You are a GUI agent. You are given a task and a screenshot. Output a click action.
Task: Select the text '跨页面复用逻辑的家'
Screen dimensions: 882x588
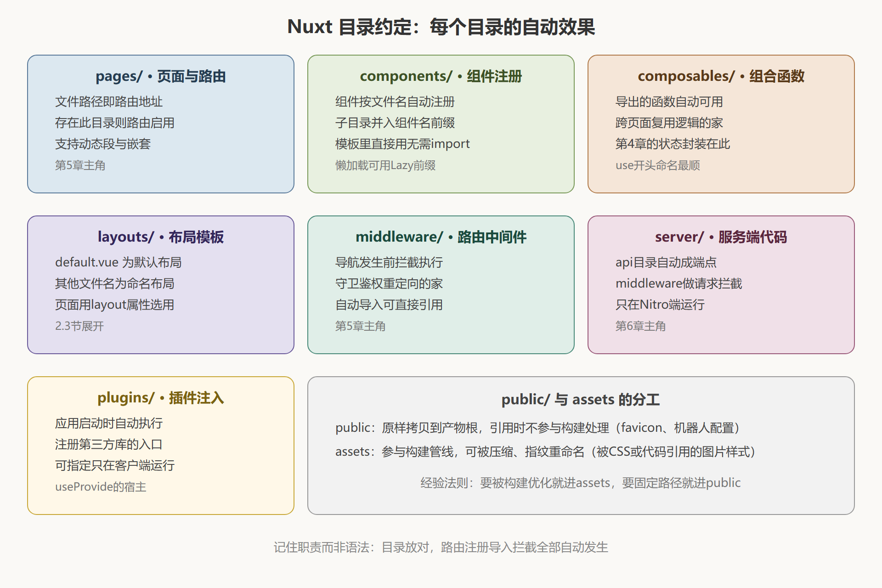[x=669, y=123]
